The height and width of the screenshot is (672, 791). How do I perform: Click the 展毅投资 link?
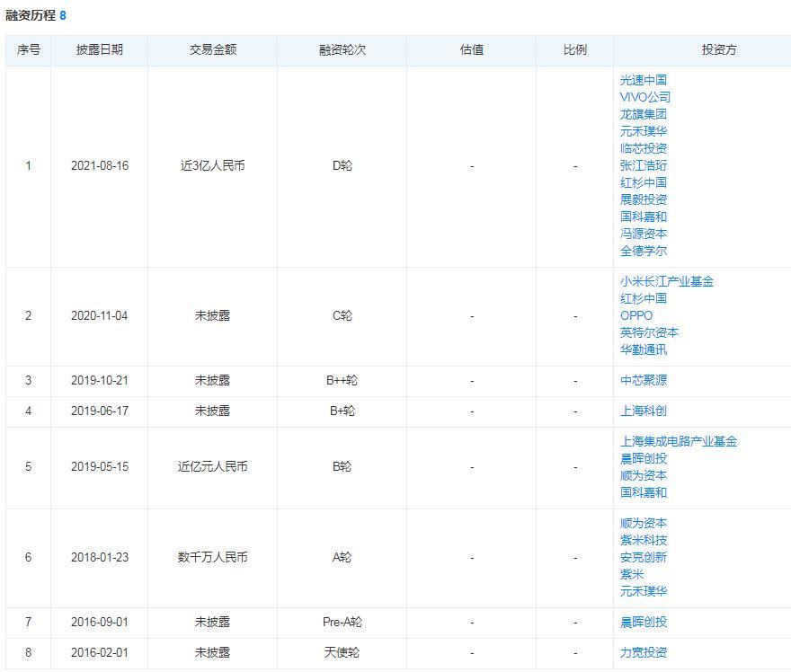[643, 199]
